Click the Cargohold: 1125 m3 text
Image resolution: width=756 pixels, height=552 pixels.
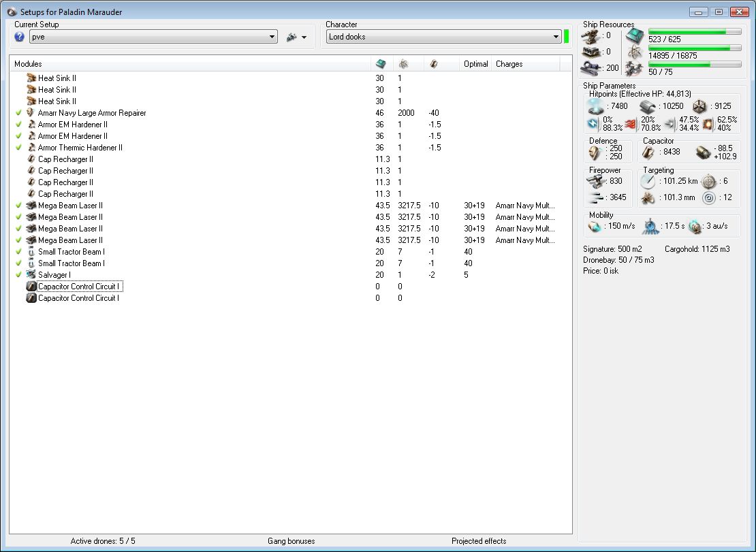tap(697, 249)
